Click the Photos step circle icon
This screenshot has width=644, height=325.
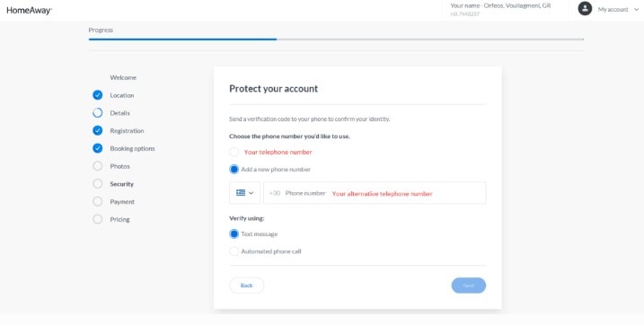tap(97, 166)
